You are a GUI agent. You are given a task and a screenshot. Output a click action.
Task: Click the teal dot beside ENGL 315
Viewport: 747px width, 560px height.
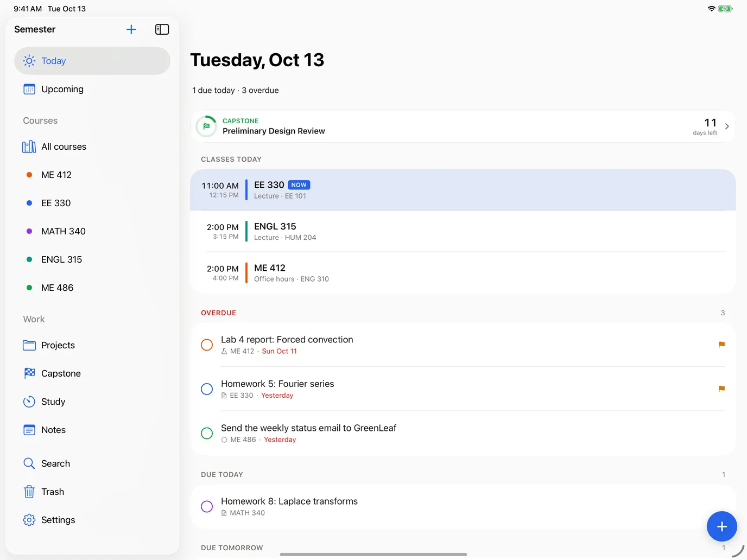tap(29, 259)
